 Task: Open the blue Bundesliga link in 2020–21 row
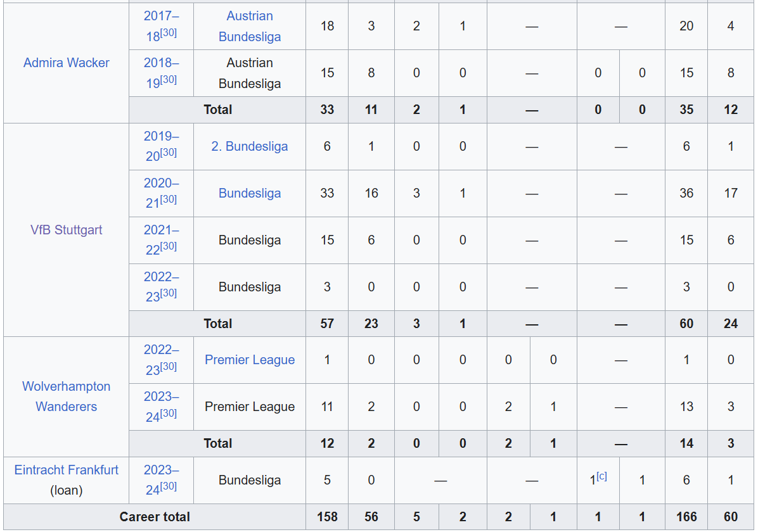click(x=250, y=193)
